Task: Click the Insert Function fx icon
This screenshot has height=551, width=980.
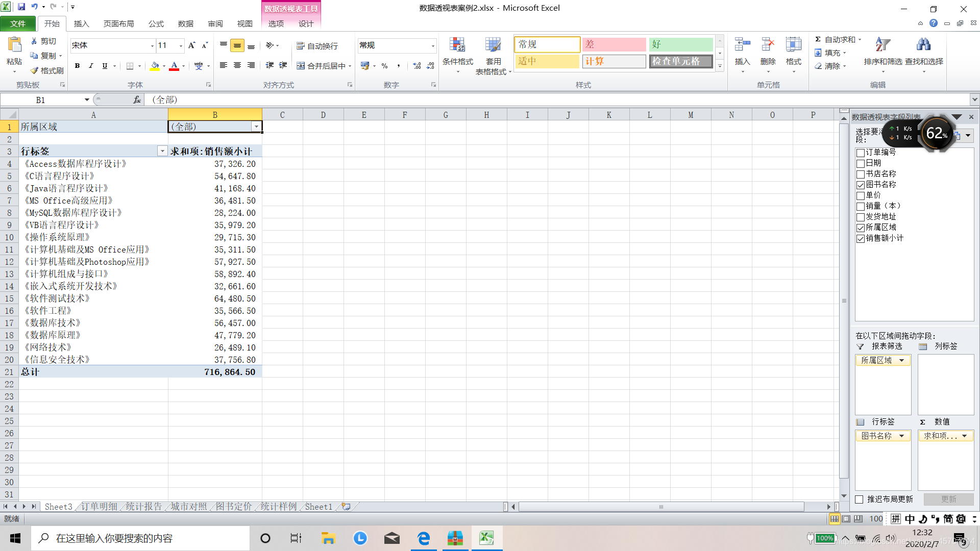Action: [x=137, y=100]
